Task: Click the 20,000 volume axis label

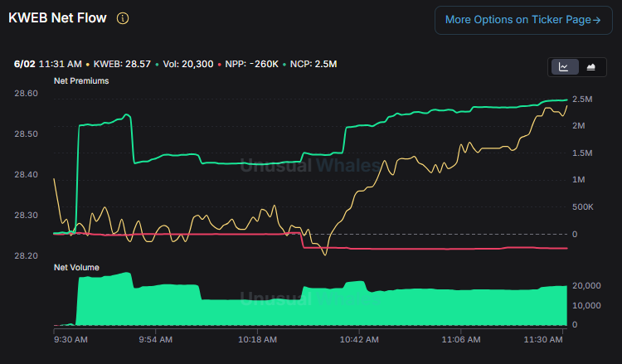Action: [586, 286]
